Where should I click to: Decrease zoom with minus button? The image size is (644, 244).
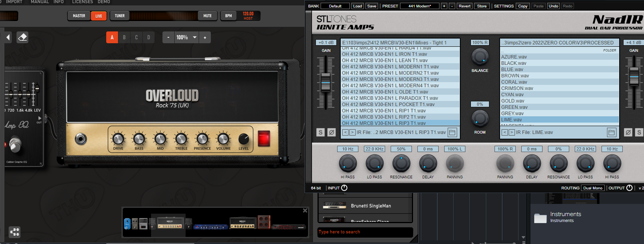(x=168, y=37)
